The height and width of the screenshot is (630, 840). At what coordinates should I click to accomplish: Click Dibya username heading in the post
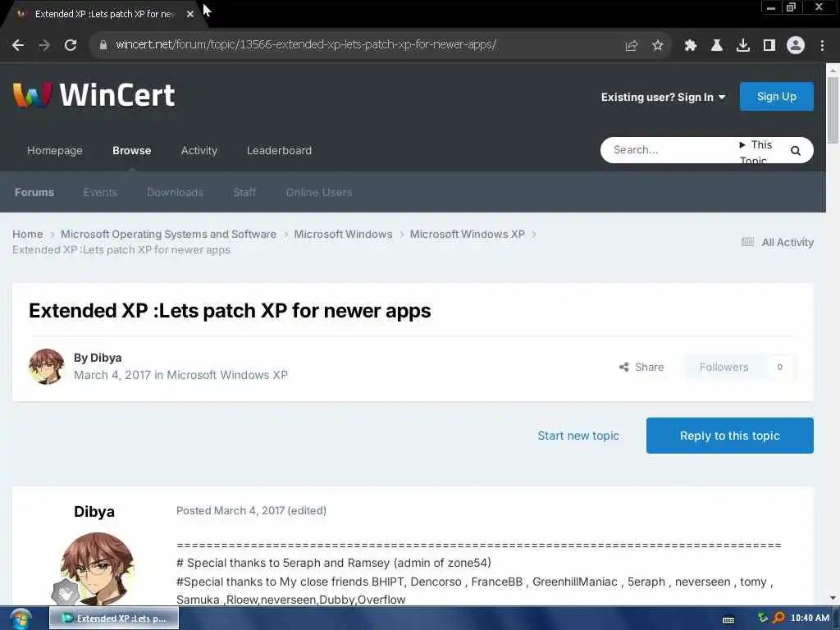pyautogui.click(x=94, y=512)
